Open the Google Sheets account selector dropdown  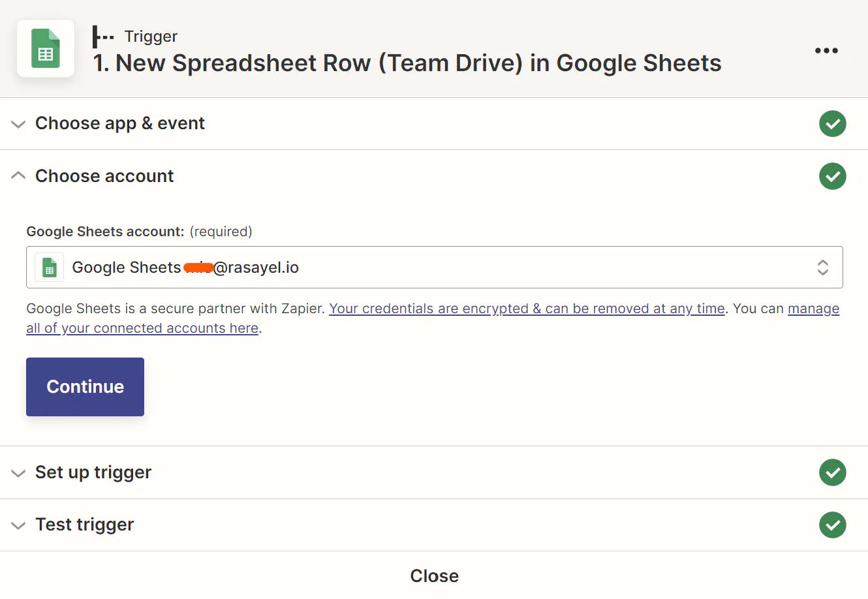(x=823, y=267)
